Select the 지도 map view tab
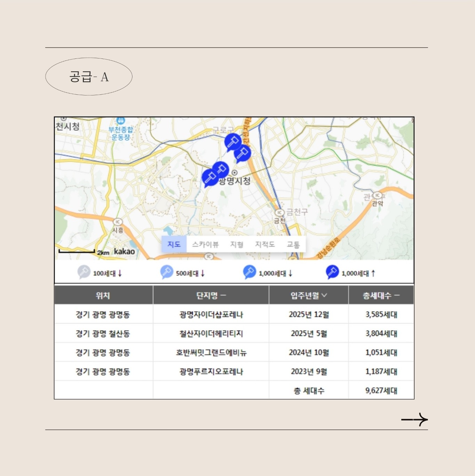This screenshot has width=475, height=476. tap(174, 244)
